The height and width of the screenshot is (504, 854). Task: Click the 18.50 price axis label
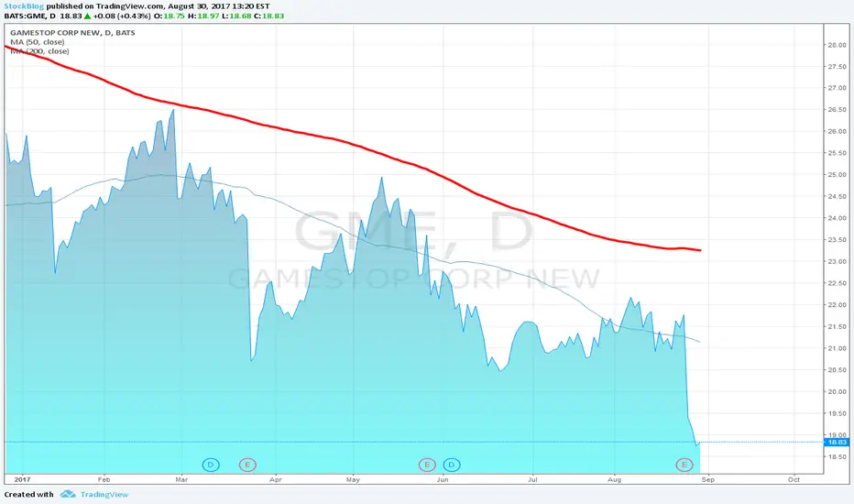[838, 456]
